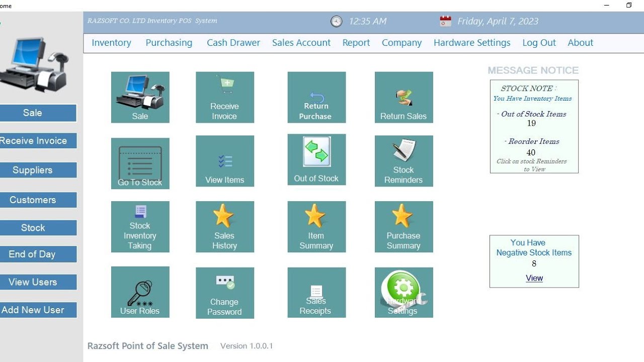Open the Hardware Settings menu item
The image size is (644, 362).
point(472,43)
